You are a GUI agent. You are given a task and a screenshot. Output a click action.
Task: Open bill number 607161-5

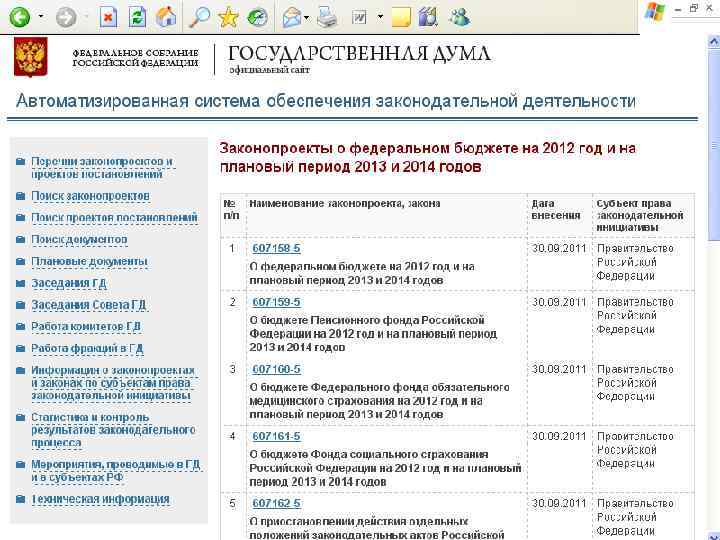(276, 436)
